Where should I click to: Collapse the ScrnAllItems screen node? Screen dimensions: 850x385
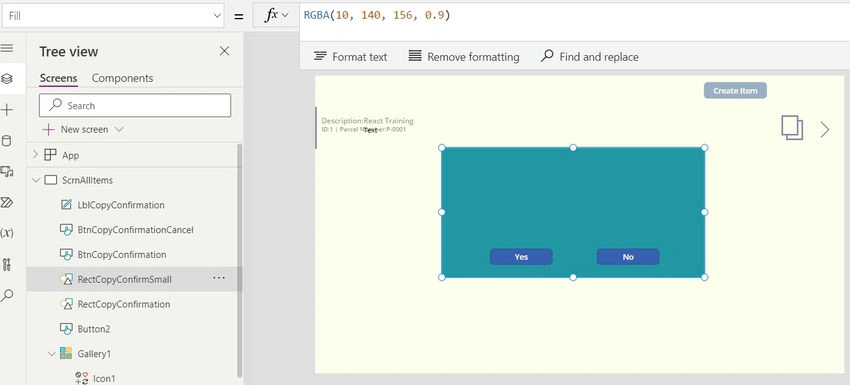[x=36, y=180]
